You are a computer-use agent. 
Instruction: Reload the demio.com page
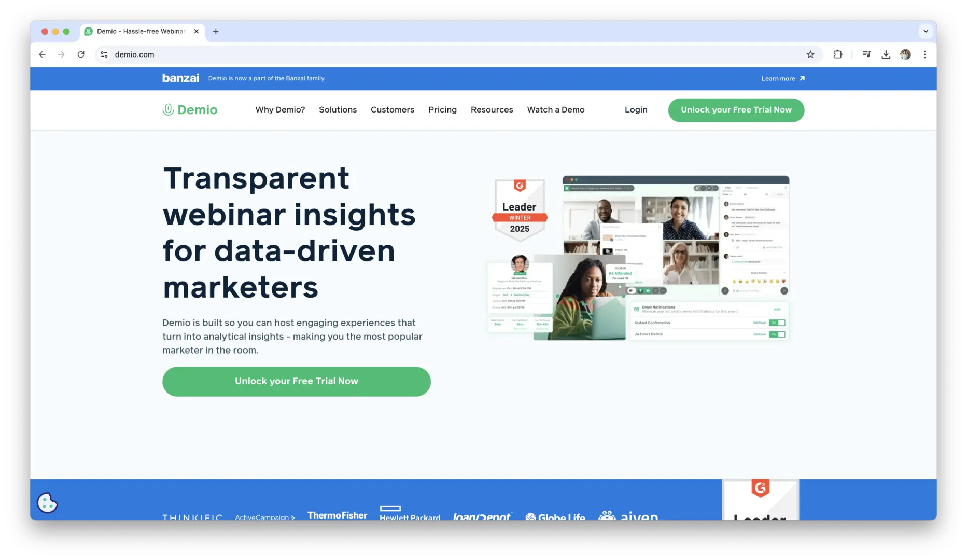pos(81,54)
